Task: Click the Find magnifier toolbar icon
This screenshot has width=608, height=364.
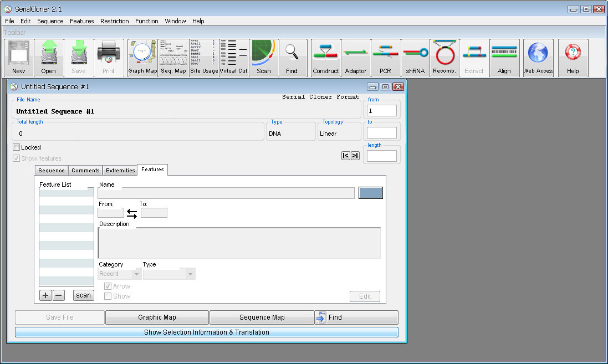Action: click(293, 58)
